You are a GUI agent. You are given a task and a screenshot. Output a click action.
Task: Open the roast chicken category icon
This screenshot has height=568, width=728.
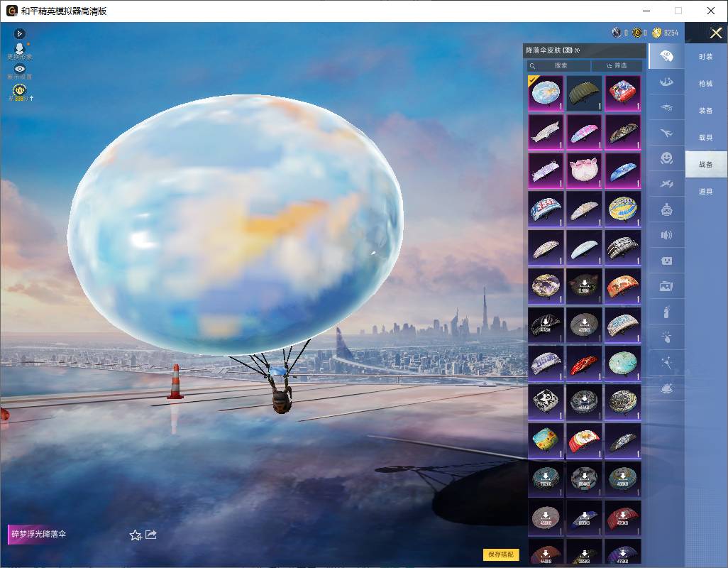666,388
